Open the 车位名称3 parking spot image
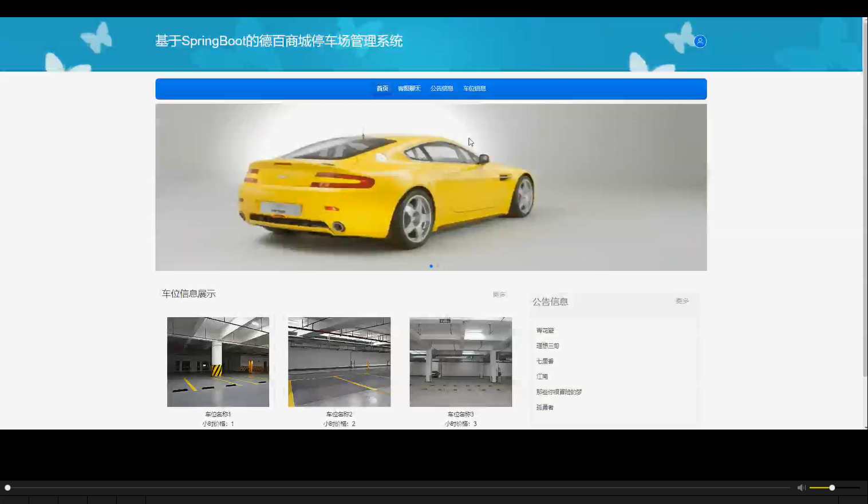868x504 pixels. click(460, 361)
